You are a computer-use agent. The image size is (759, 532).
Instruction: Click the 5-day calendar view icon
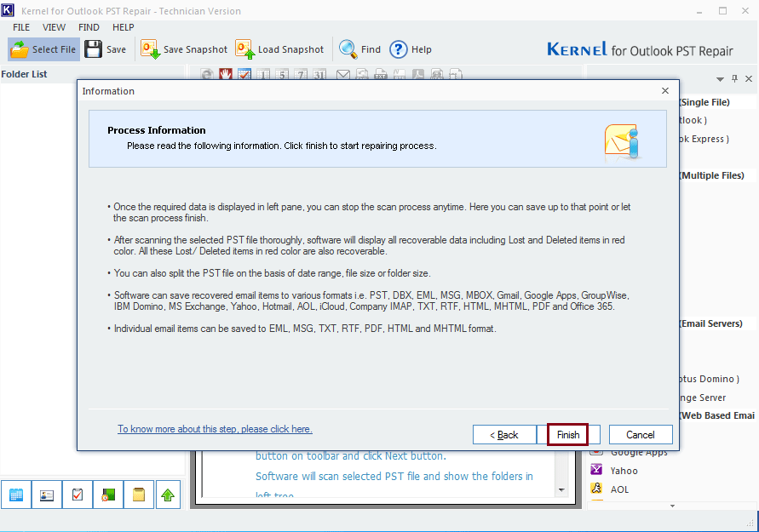[x=282, y=75]
